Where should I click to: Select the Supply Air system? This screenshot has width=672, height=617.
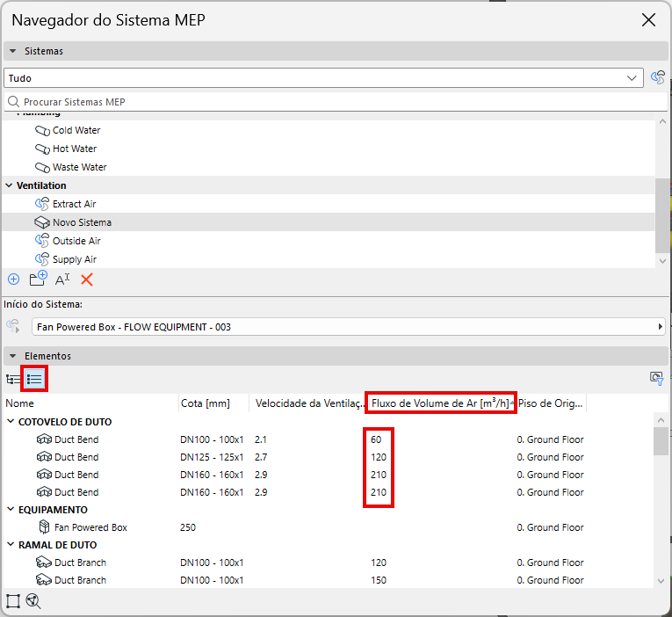tap(329, 259)
